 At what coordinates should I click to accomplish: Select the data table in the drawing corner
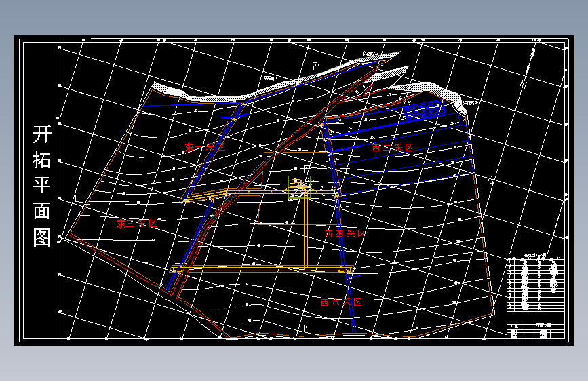(x=536, y=283)
